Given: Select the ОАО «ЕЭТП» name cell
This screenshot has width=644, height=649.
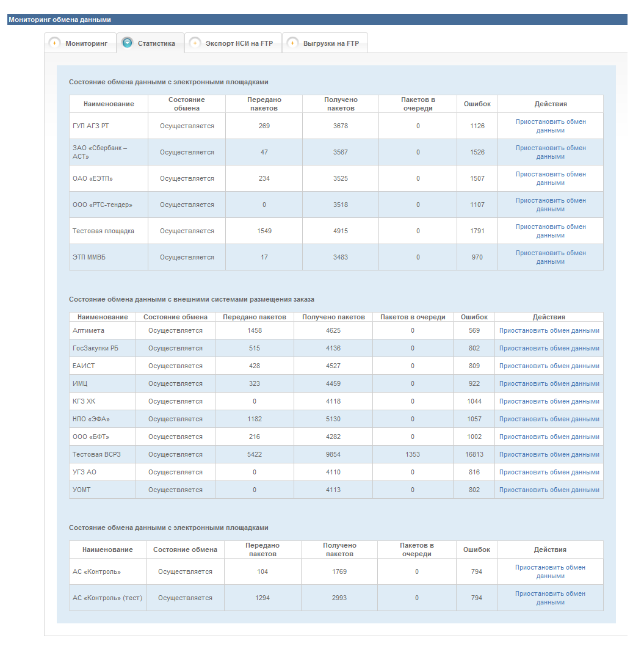Looking at the screenshot, I should point(109,178).
